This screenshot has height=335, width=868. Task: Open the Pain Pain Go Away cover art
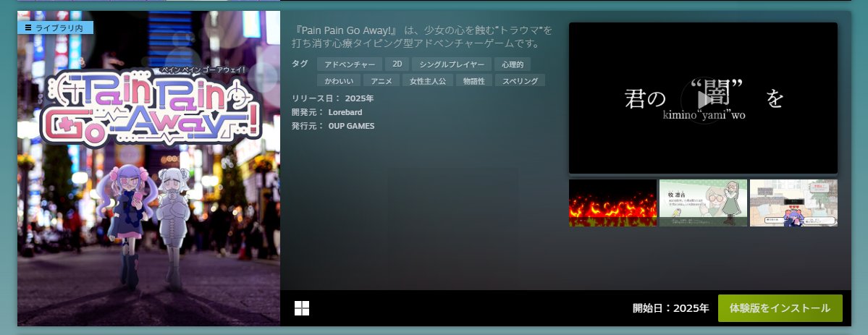click(149, 169)
